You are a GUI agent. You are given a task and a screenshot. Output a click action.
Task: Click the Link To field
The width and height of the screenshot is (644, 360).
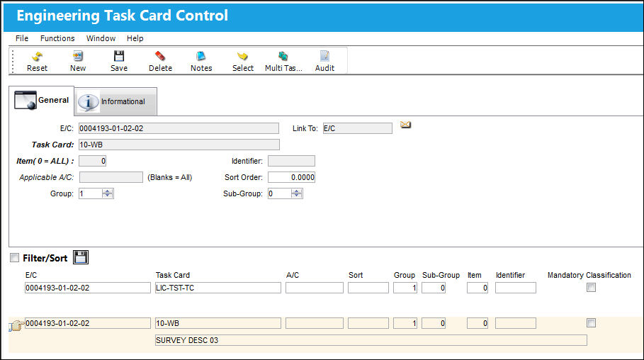[357, 128]
